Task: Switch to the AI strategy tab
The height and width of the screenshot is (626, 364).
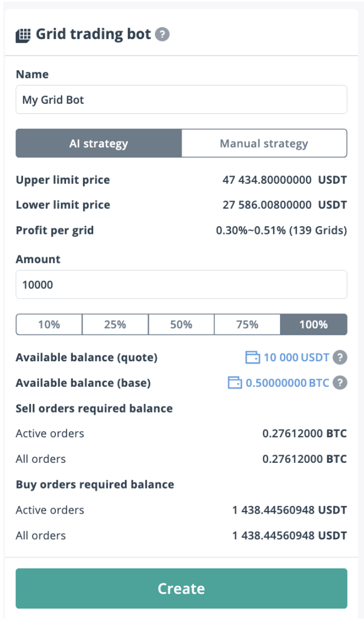Action: click(x=98, y=144)
